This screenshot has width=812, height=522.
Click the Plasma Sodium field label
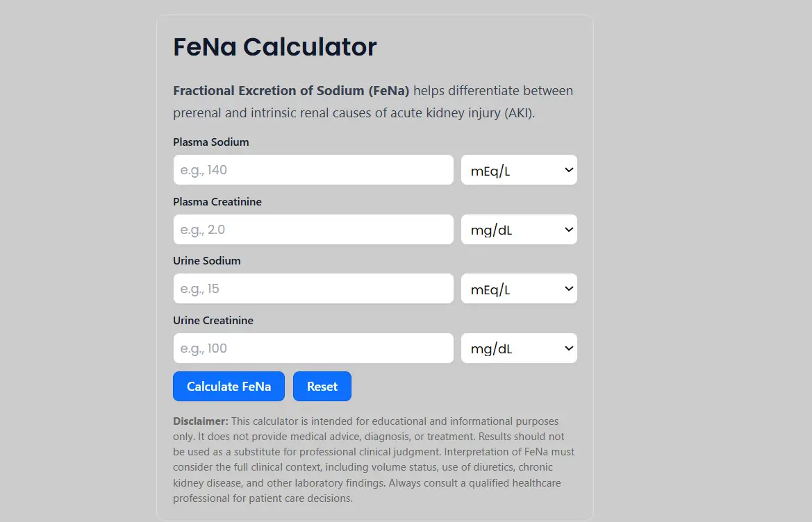[x=210, y=142]
